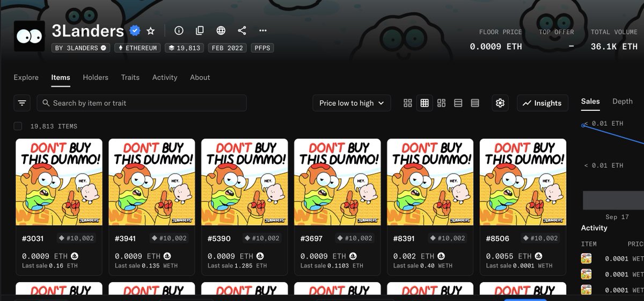Click OpenSea icon on #3941 price
Viewport: 644px width, 301px height.
click(x=167, y=256)
